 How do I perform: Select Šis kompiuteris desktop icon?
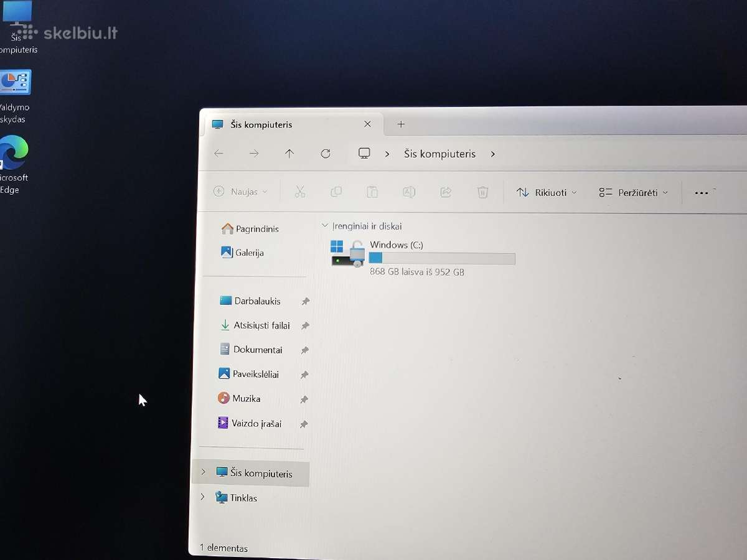point(19,27)
